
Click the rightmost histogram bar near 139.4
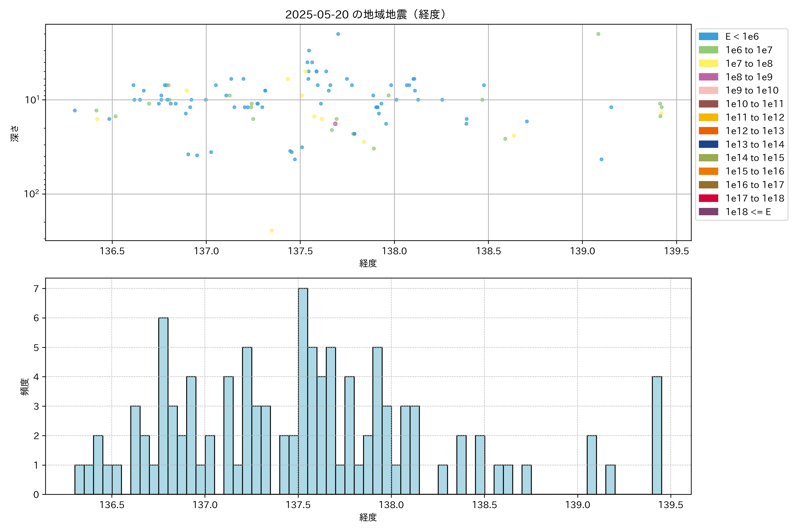657,435
